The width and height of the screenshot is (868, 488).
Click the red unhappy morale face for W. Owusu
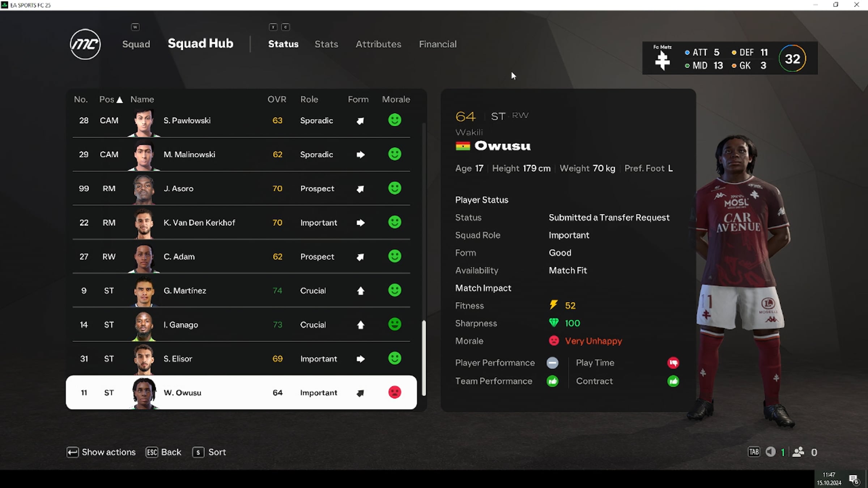tap(395, 393)
